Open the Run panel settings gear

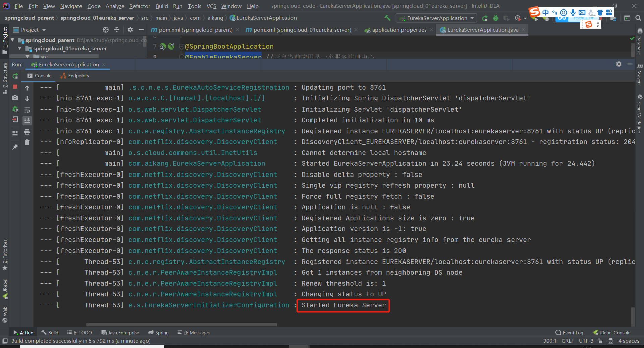(x=619, y=64)
